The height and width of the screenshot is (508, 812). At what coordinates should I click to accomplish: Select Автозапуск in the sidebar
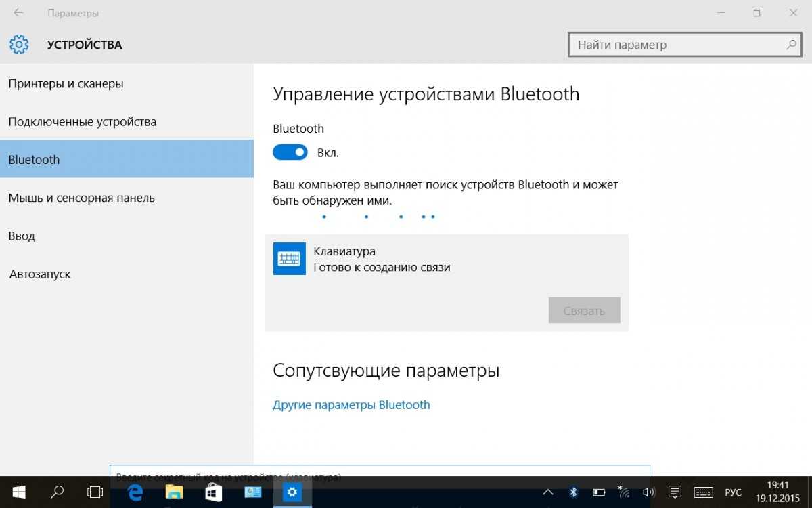[40, 274]
